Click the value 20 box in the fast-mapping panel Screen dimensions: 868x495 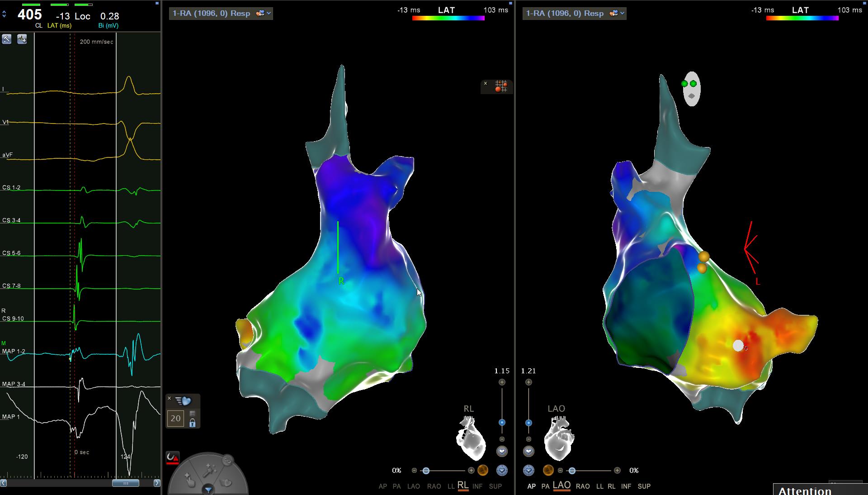175,419
